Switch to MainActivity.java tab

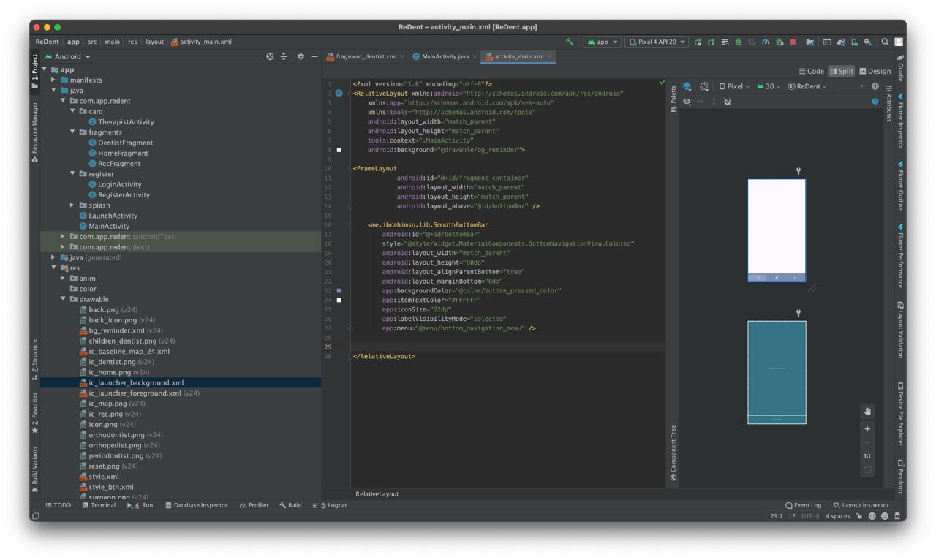coord(445,56)
